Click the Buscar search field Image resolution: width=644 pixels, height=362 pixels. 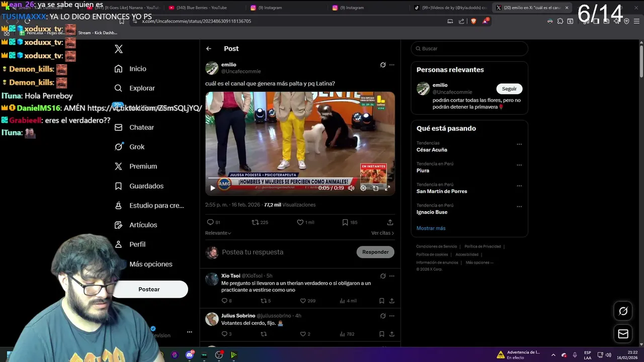click(x=469, y=49)
